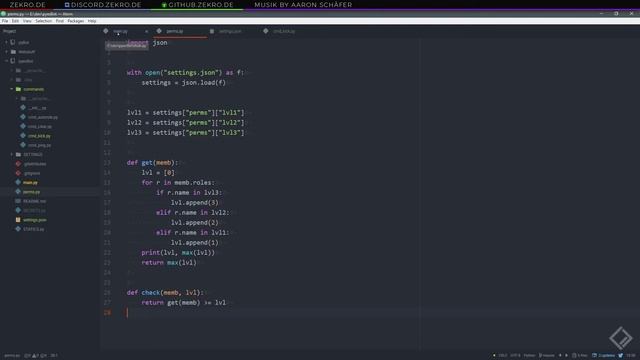Click the green commands folder icon
This screenshot has width=640, height=360.
click(x=18, y=89)
